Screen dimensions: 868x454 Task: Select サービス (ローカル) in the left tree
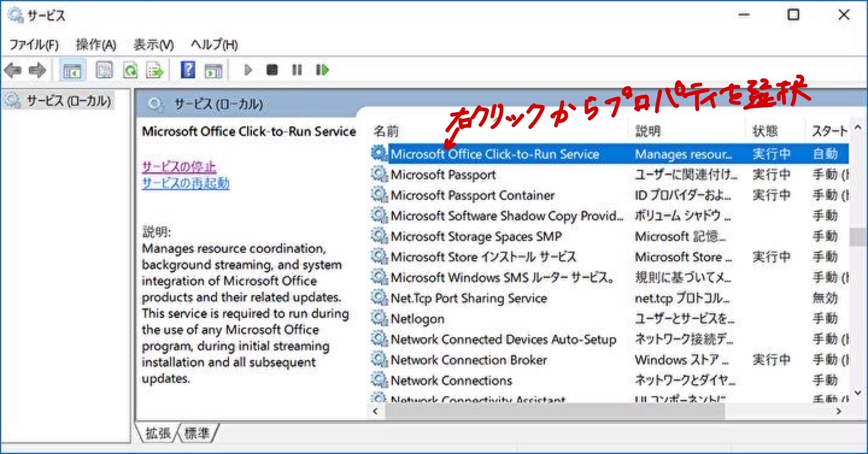pos(68,101)
